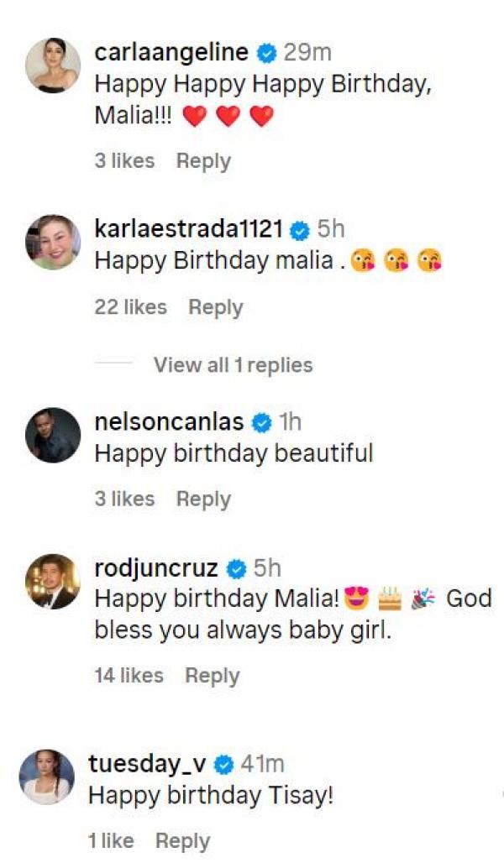Open karlaestrada1121's profile avatar
The height and width of the screenshot is (868, 504).
(x=53, y=242)
